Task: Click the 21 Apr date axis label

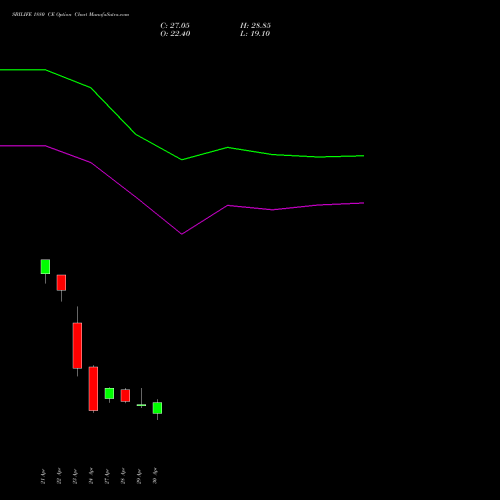Action: click(43, 476)
